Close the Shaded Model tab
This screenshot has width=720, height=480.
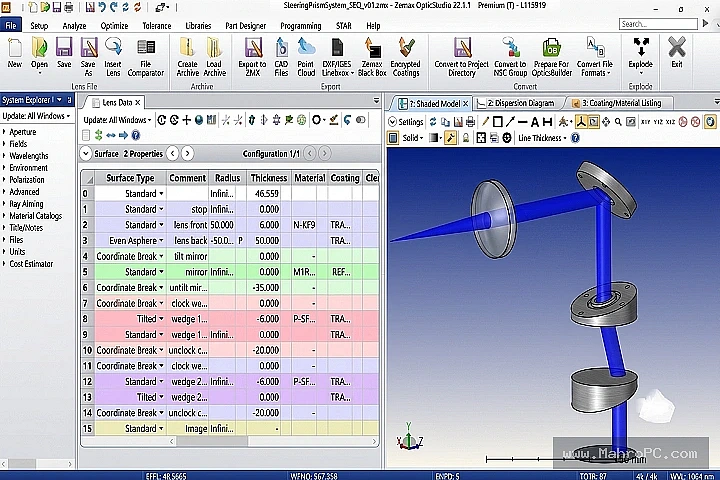tap(465, 104)
